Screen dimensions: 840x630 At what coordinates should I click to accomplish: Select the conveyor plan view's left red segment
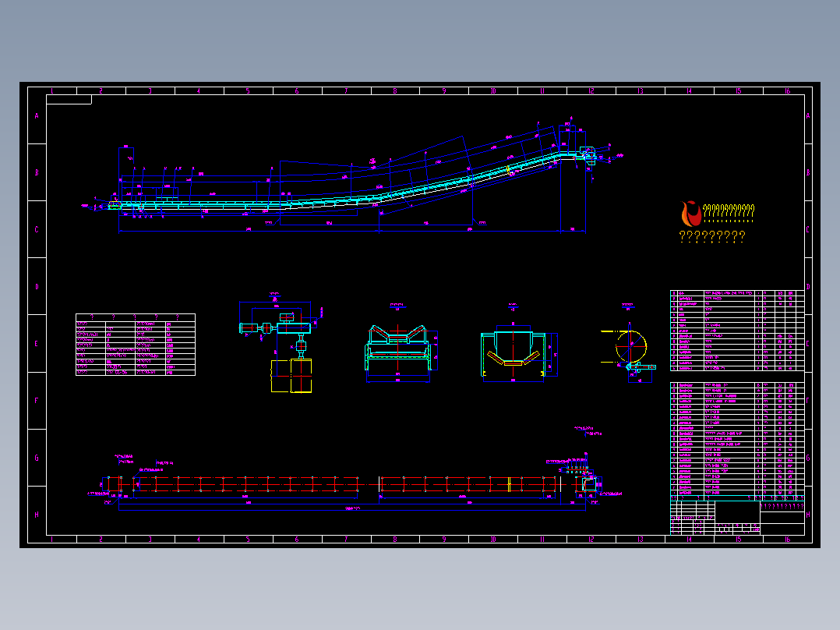[233, 484]
